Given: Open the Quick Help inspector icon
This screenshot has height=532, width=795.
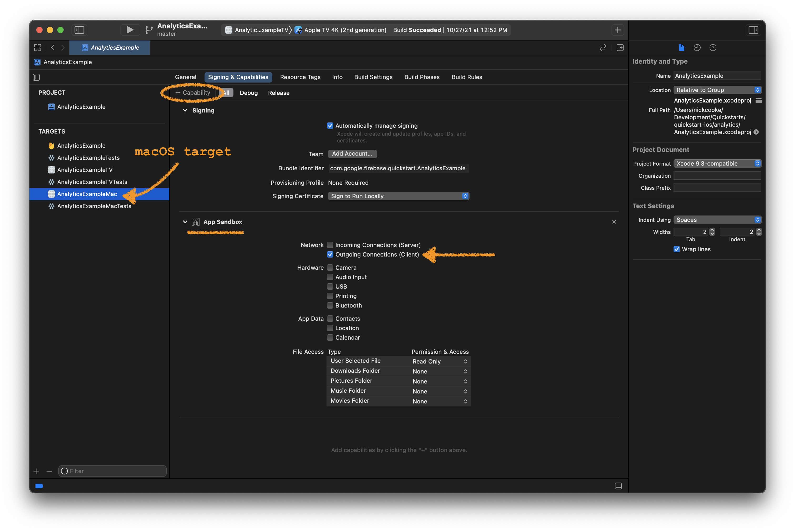Looking at the screenshot, I should (x=712, y=48).
